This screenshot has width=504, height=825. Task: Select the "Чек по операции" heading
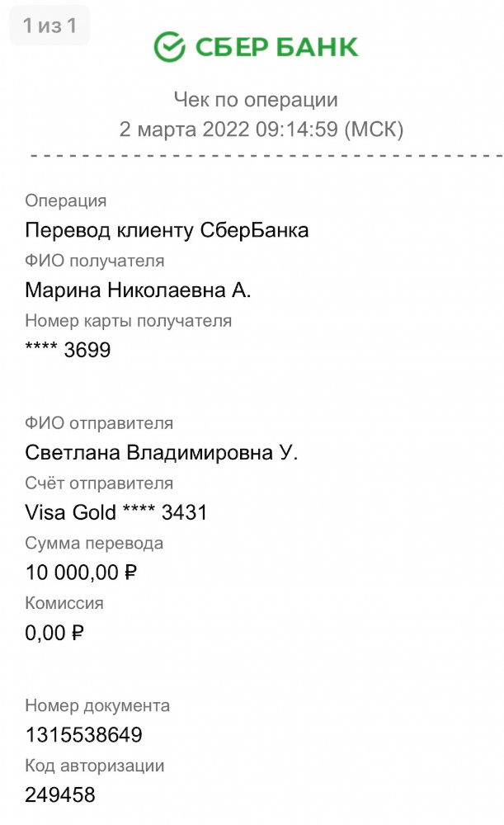coord(256,100)
